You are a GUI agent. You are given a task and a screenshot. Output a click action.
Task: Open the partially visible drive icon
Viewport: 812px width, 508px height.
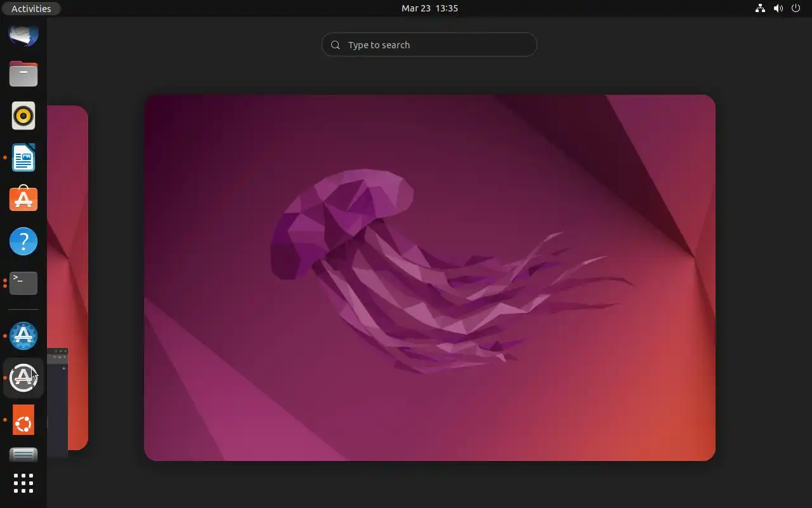pyautogui.click(x=23, y=455)
